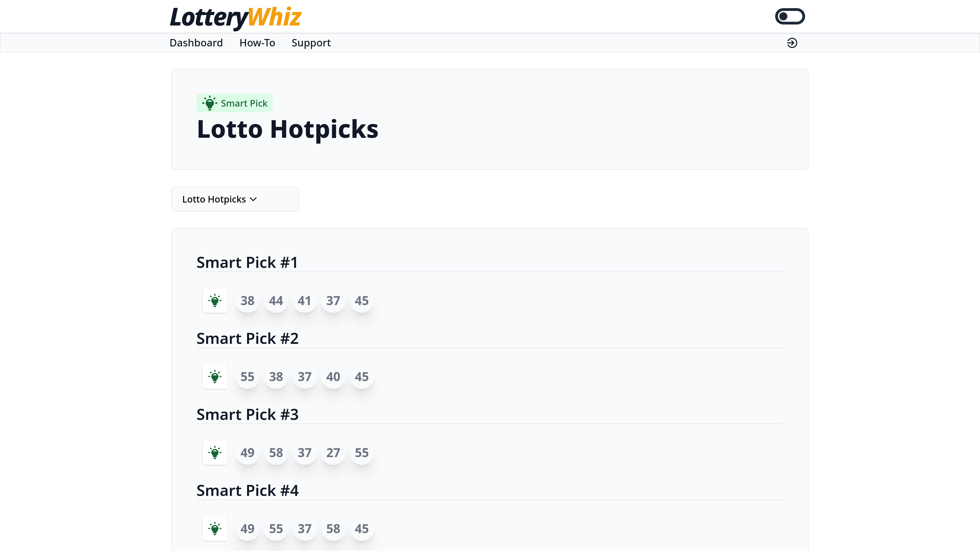The height and width of the screenshot is (551, 980).
Task: Click the Smart Pick #2 lightbulb icon
Action: click(x=215, y=377)
